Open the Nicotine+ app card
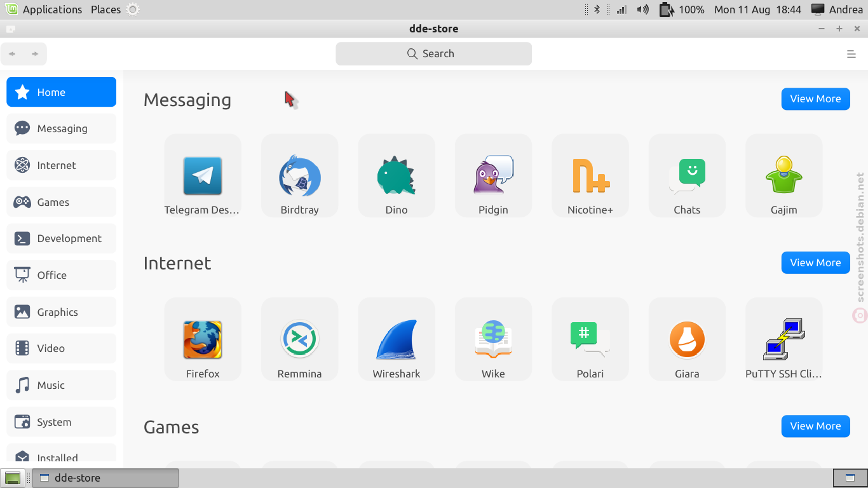Image resolution: width=868 pixels, height=488 pixels. [590, 175]
